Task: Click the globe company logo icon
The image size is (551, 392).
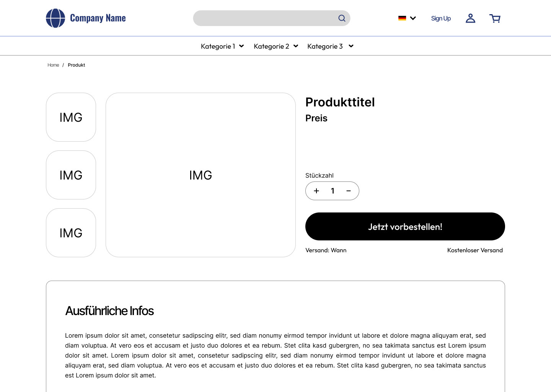Action: click(x=55, y=18)
